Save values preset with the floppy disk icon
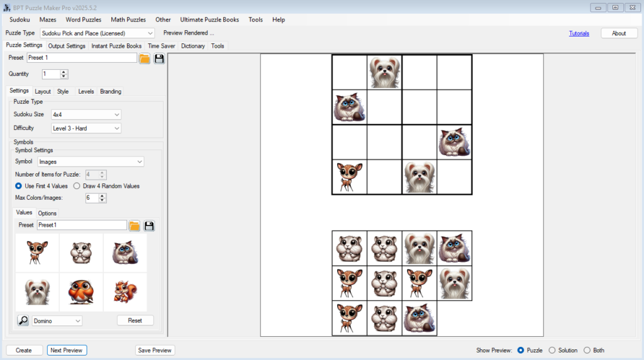The image size is (644, 360). click(x=149, y=226)
